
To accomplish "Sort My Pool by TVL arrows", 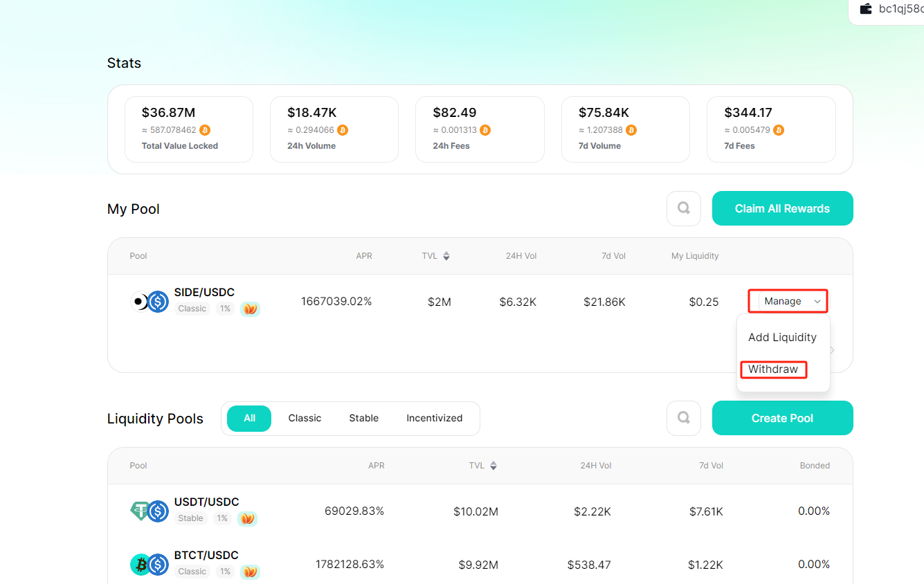I will point(446,256).
